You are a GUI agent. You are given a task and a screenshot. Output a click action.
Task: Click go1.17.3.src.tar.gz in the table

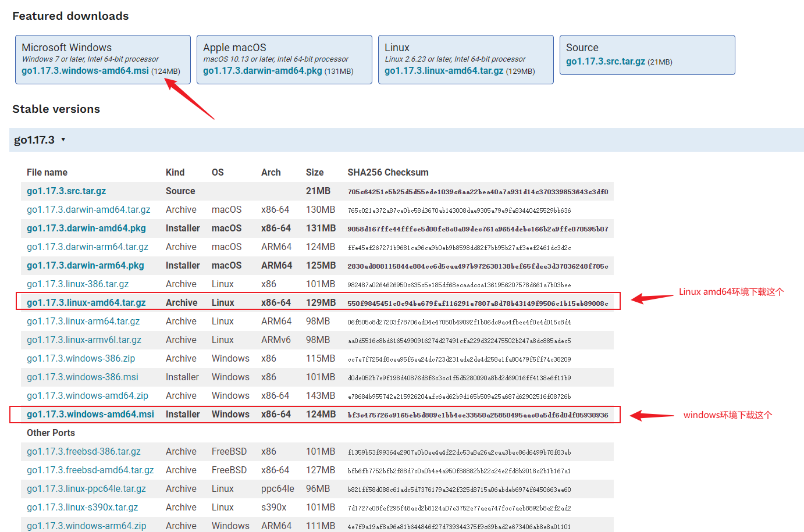66,191
